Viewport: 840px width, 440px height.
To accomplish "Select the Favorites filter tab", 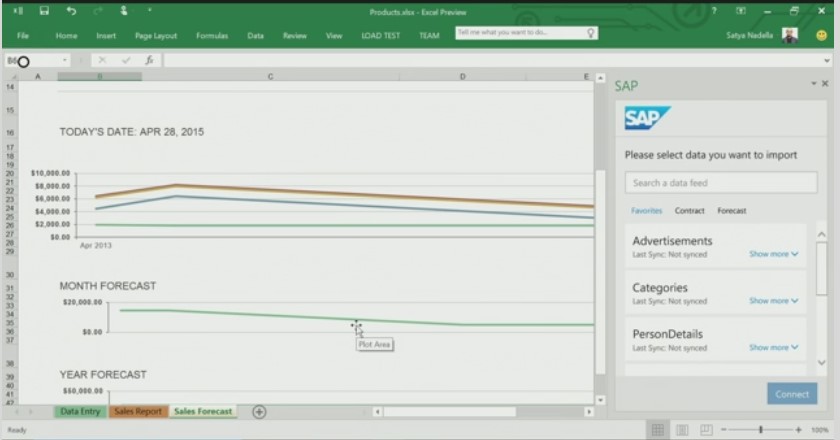I will (x=647, y=211).
